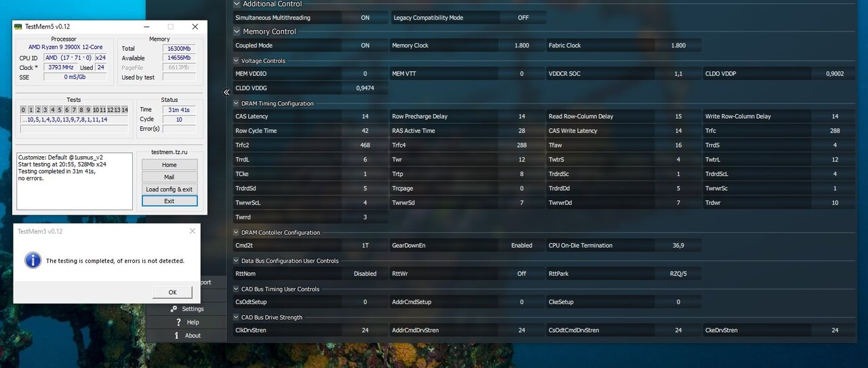Click the test progress bar in TestMem5

point(74,128)
